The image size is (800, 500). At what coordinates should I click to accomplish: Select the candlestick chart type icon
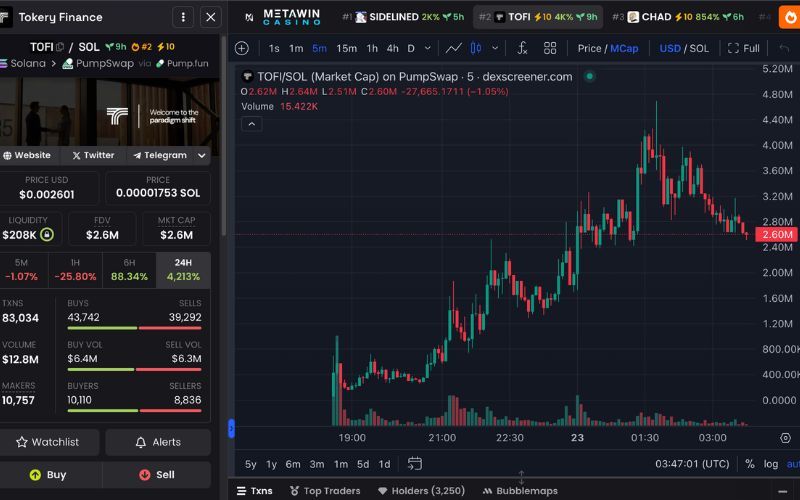pyautogui.click(x=476, y=48)
